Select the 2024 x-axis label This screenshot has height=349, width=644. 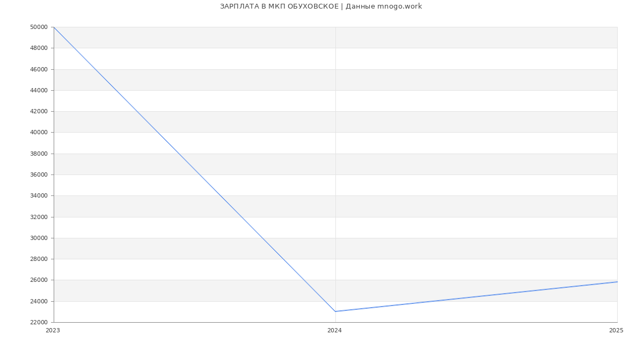pos(334,331)
